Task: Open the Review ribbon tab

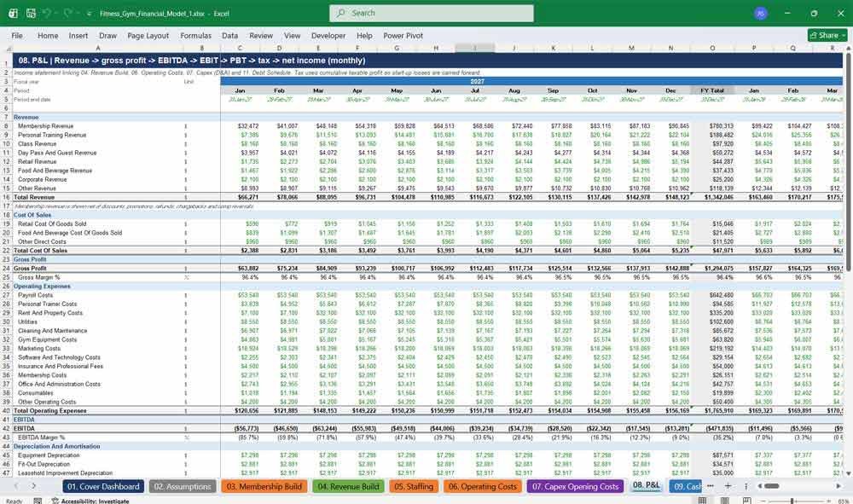Action: click(261, 35)
